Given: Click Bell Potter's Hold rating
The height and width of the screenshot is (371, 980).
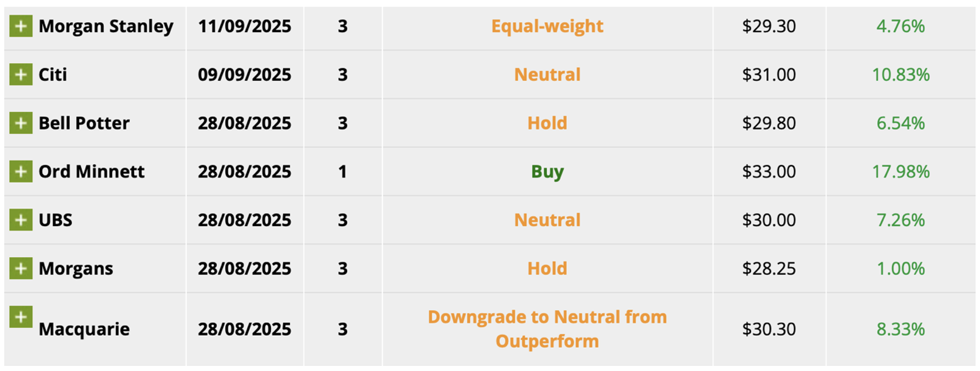Looking at the screenshot, I should click(x=547, y=123).
